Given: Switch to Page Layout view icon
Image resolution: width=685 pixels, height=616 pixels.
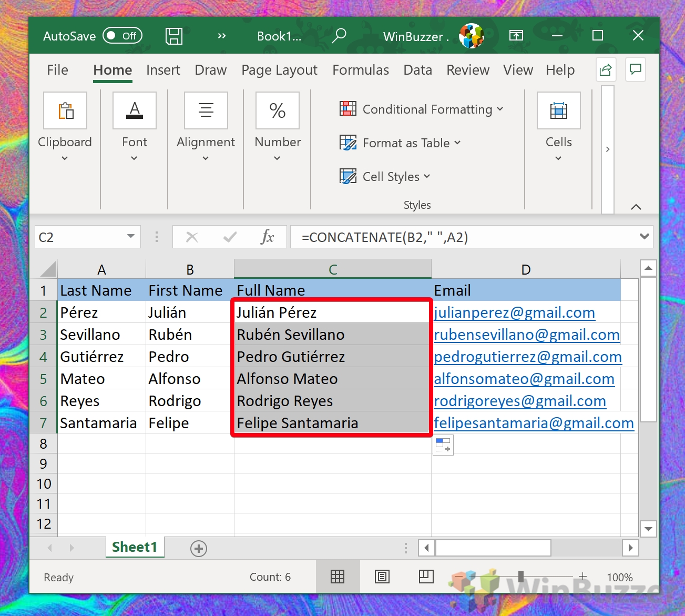Looking at the screenshot, I should coord(382,577).
